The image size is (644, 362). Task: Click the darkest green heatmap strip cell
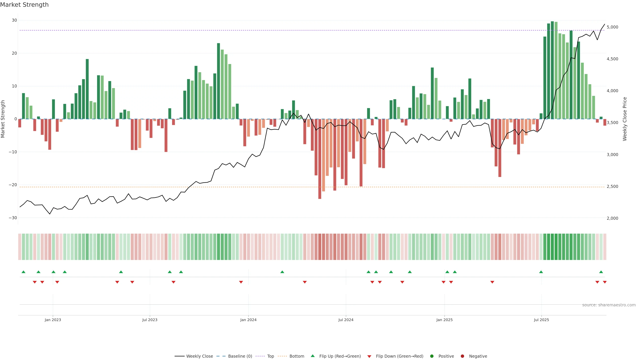tap(552, 247)
